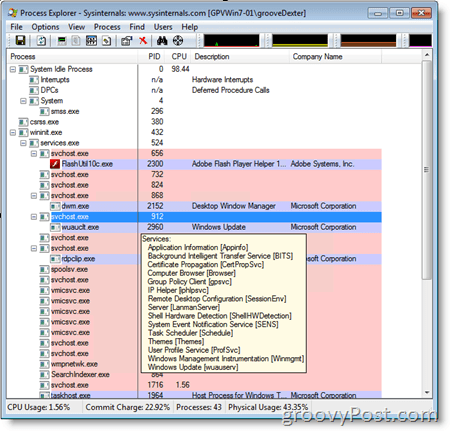
Task: Collapse the selected svchost.exe PID 912 node
Action: click(x=34, y=217)
